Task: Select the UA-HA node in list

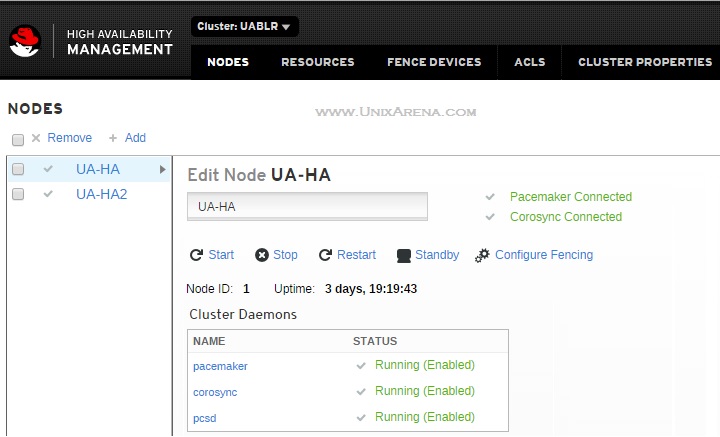Action: pyautogui.click(x=98, y=169)
